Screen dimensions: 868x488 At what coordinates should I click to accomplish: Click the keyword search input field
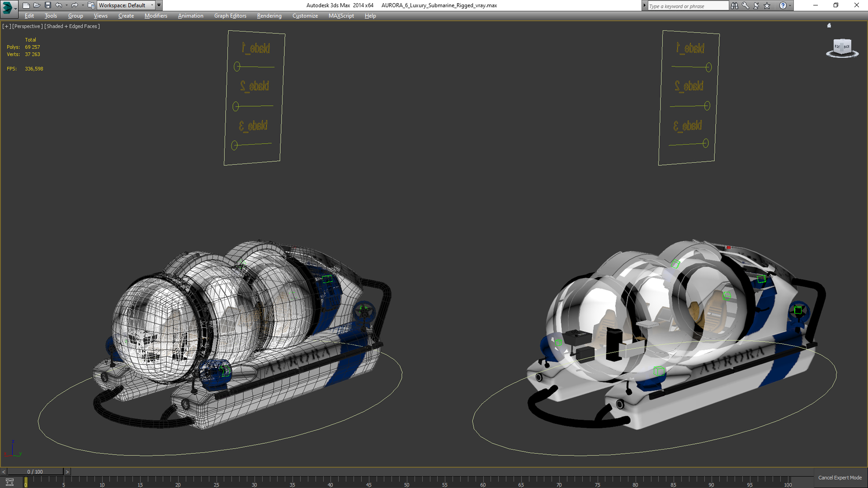pyautogui.click(x=688, y=6)
